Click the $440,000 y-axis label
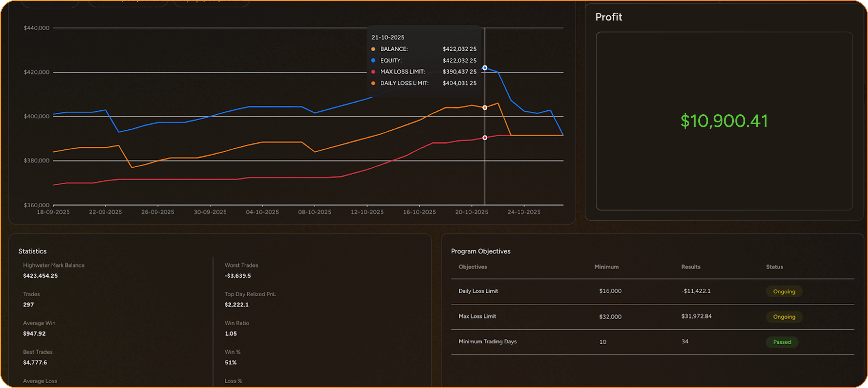The image size is (868, 388). pos(36,28)
